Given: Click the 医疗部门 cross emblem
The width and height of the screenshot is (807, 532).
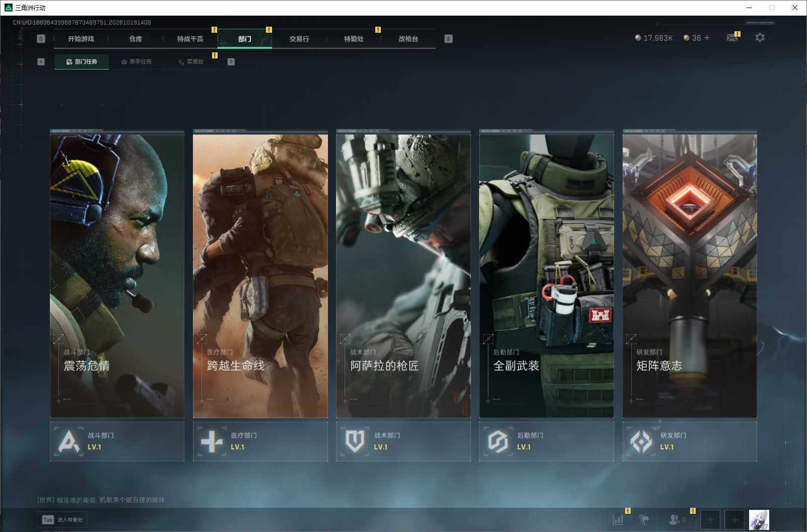Looking at the screenshot, I should click(212, 441).
